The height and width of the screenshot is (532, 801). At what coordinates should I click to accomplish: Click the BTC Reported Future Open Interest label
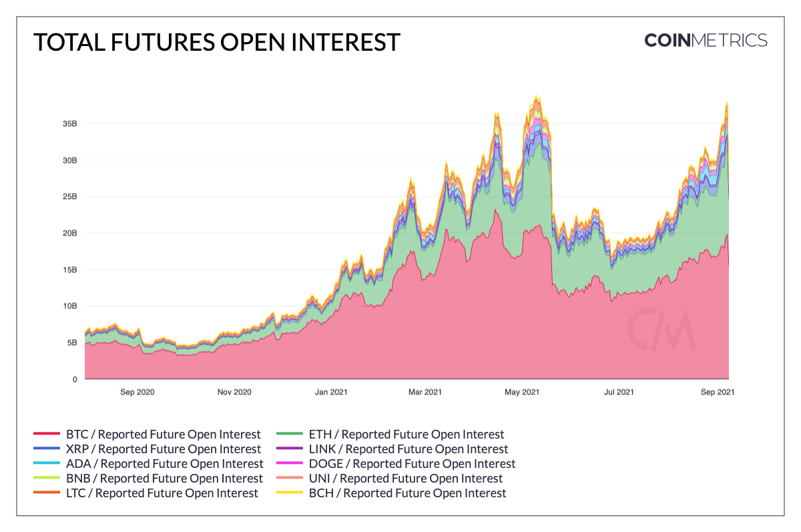point(164,435)
